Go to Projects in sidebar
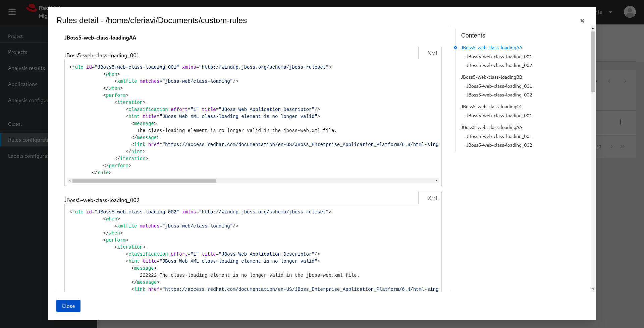644x328 pixels. 18,52
